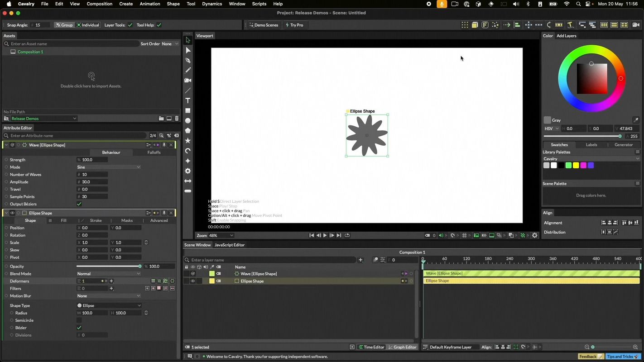Adjust the Opacity slider
This screenshot has width=644, height=362.
pos(109,267)
